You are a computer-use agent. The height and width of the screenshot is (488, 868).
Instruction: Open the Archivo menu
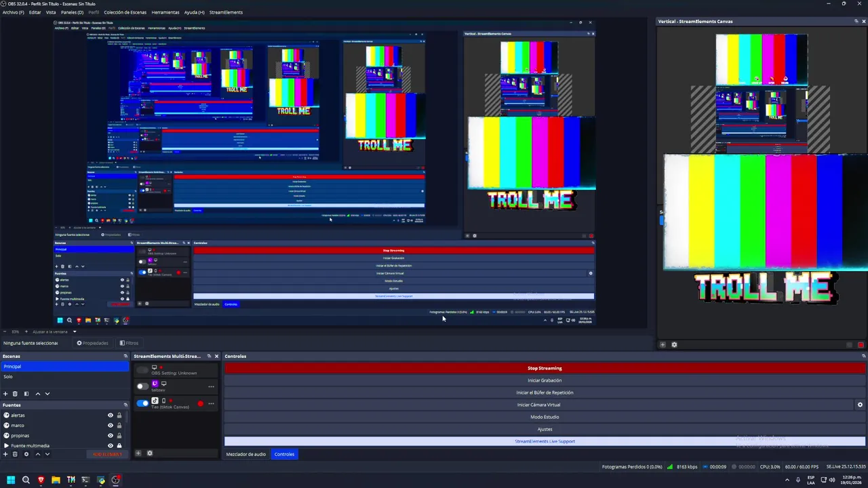[13, 12]
